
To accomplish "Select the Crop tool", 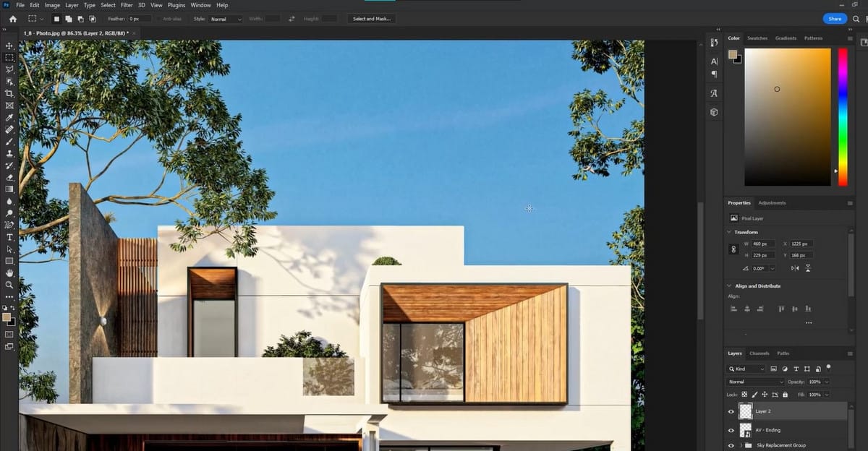I will 9,93.
